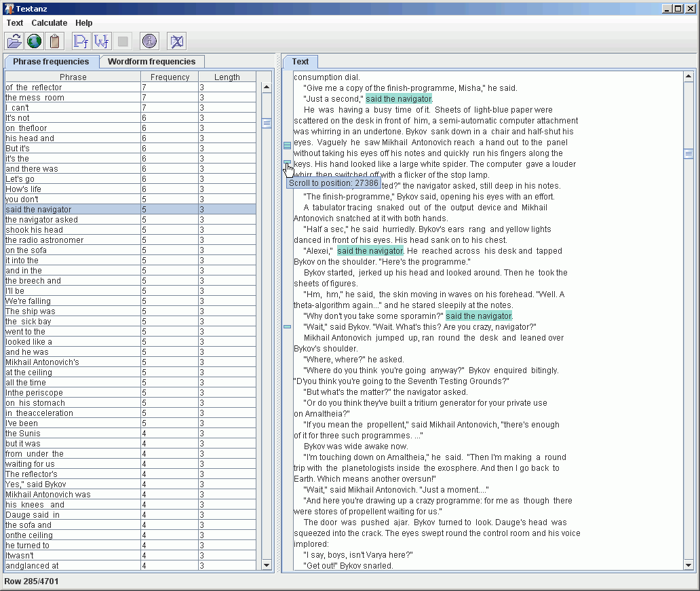
Task: Open the info about dialog icon
Action: tap(149, 41)
